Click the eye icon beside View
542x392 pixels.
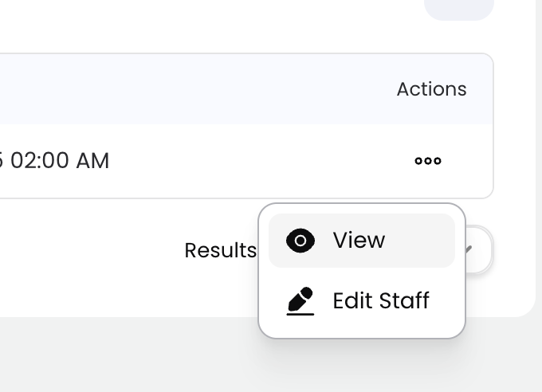[x=300, y=241]
